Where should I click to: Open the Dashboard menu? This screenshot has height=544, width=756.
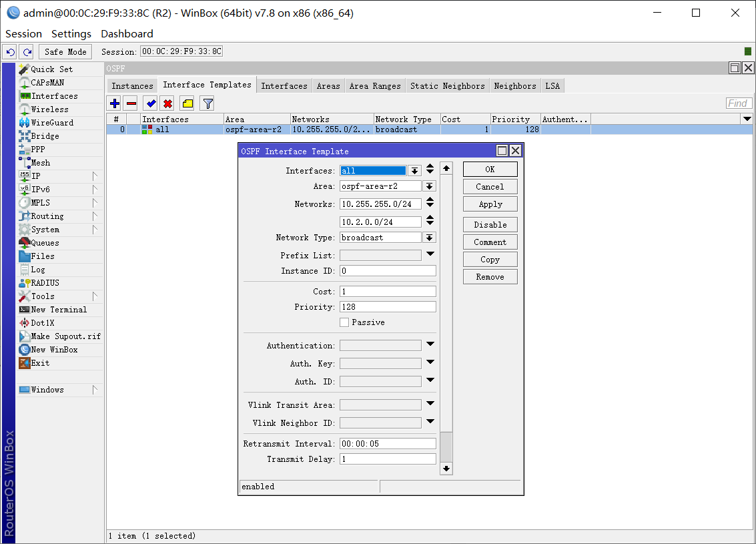[x=127, y=34]
